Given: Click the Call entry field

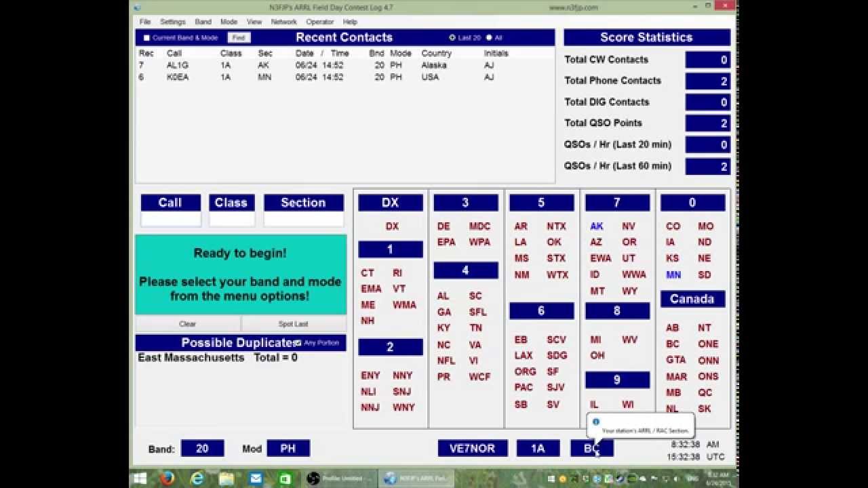Looking at the screenshot, I should 171,219.
